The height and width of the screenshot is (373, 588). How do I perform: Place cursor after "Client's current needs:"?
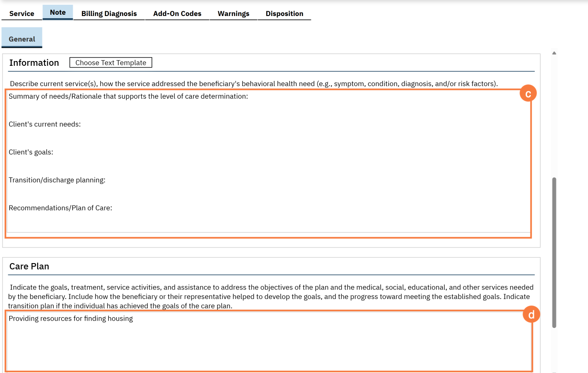tap(82, 124)
